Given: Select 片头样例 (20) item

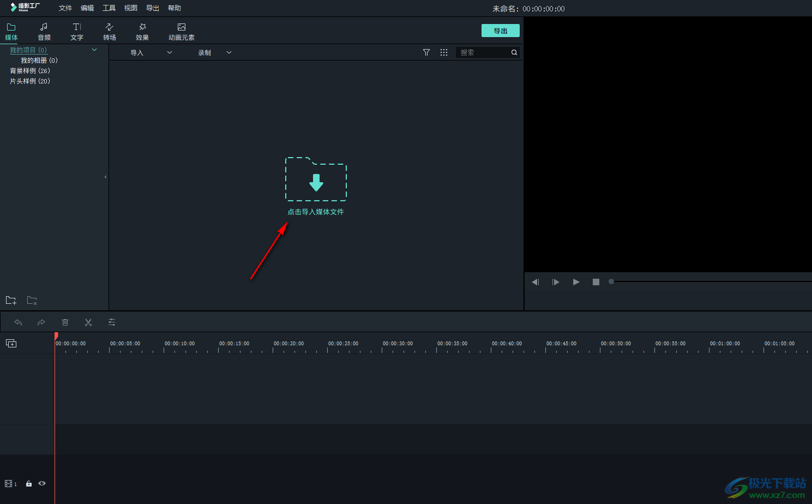Looking at the screenshot, I should tap(30, 81).
